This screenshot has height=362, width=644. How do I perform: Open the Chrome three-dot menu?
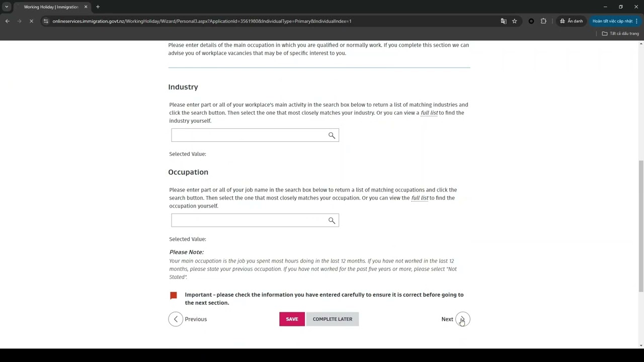pos(636,21)
